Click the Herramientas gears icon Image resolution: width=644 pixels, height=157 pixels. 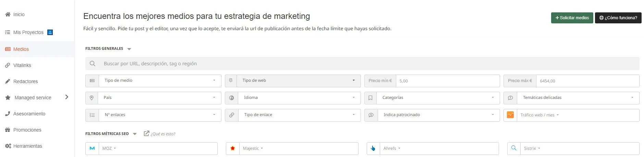point(8,146)
